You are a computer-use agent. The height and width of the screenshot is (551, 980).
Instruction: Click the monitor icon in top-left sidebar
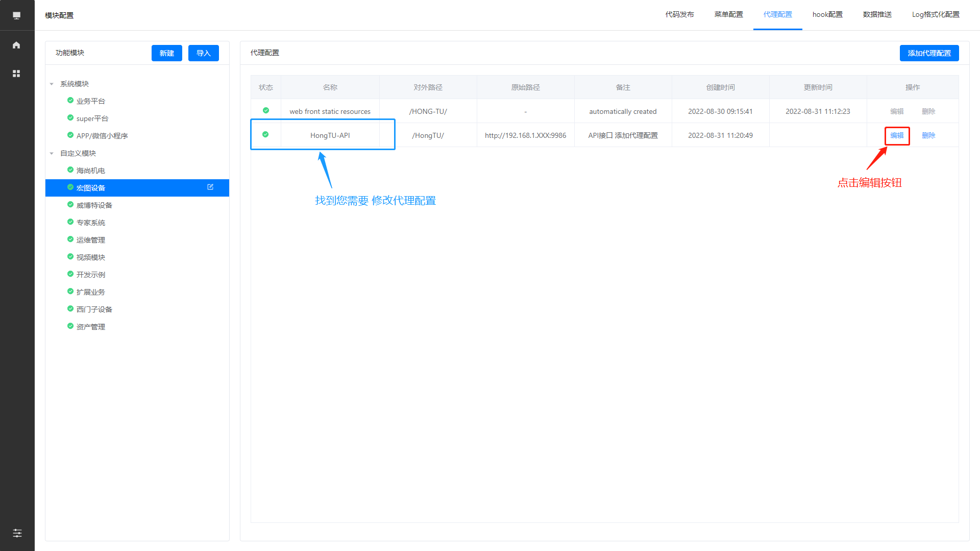tap(16, 15)
